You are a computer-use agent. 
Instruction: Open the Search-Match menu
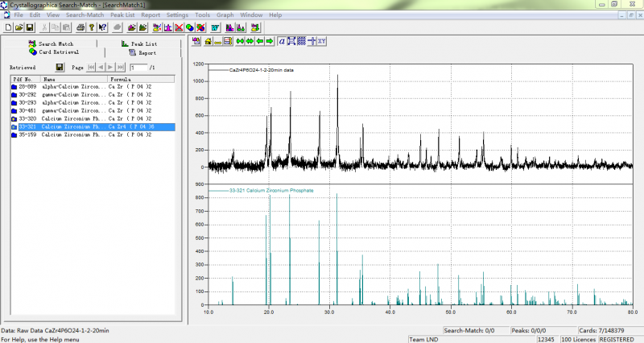tap(85, 14)
